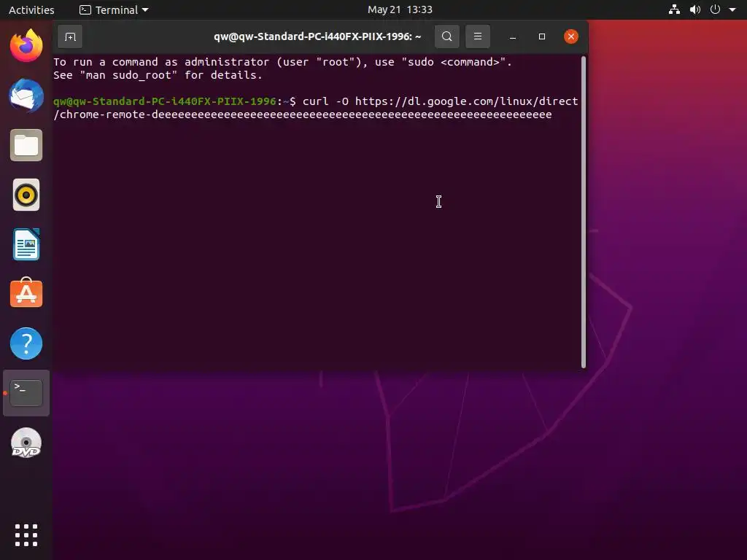This screenshot has width=747, height=560.
Task: Open Thunderbird Mail from the dock
Action: [x=26, y=96]
